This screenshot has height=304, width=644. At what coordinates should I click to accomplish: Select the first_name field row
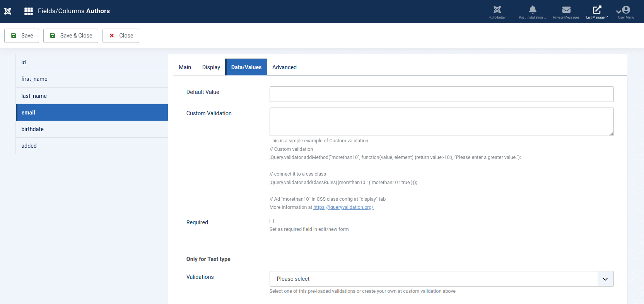(92, 79)
